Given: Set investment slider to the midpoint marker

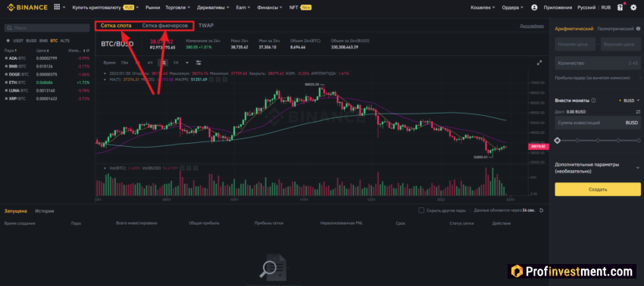Looking at the screenshot, I should tap(598, 140).
